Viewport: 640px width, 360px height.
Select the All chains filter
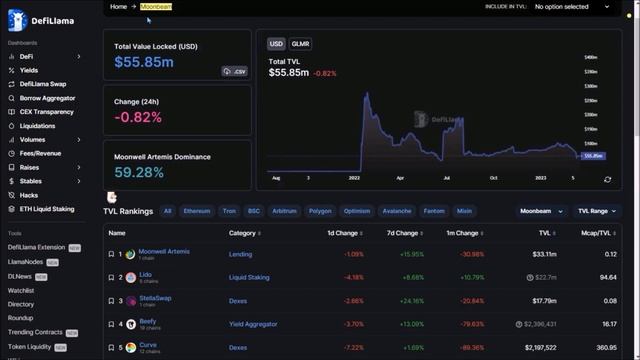click(167, 211)
